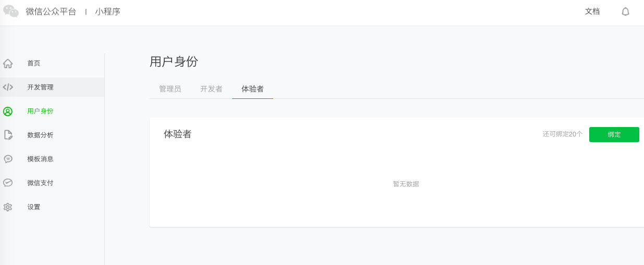Click the code brackets development icon
Screen dimensions: 644x265
pos(8,87)
